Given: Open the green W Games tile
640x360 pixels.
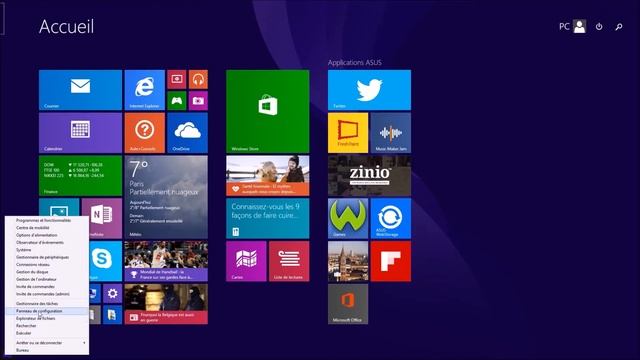Looking at the screenshot, I should 348,218.
